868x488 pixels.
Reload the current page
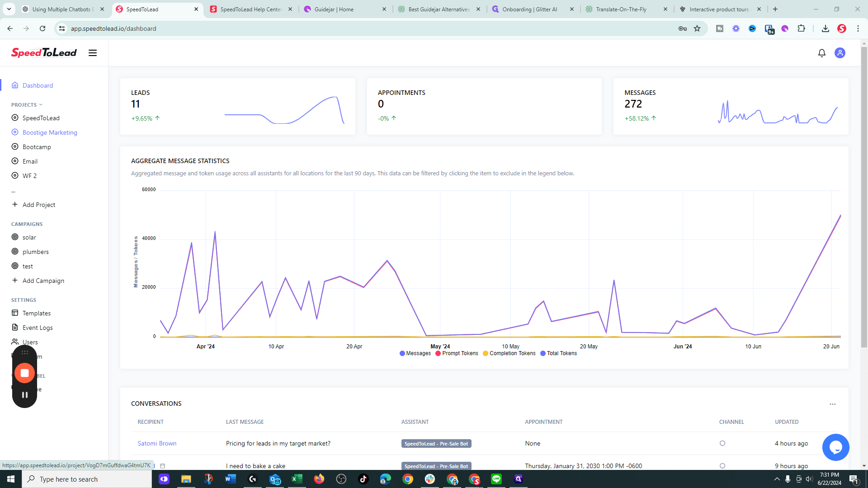[42, 28]
